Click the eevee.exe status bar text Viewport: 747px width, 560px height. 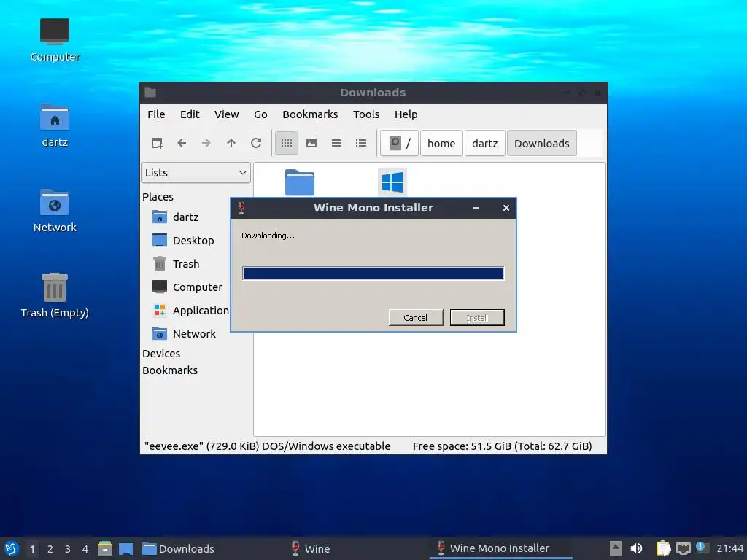coord(267,446)
